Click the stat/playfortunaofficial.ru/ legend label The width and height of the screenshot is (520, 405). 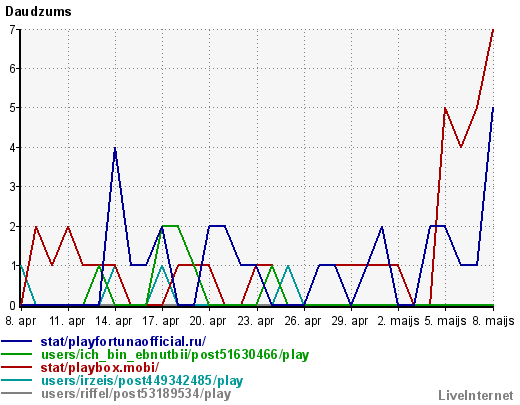[123, 342]
